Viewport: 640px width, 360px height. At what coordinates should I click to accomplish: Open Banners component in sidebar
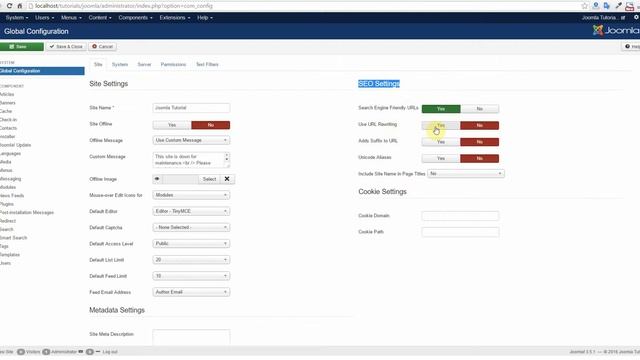click(x=7, y=103)
